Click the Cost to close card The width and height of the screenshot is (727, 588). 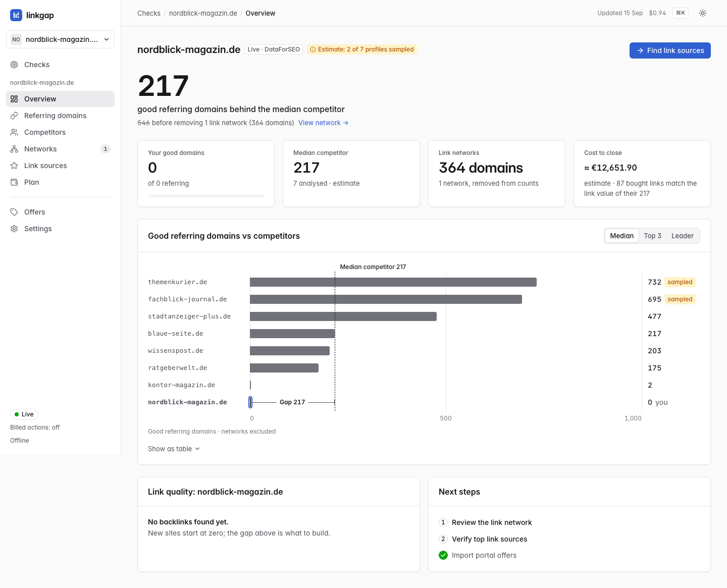pyautogui.click(x=642, y=174)
